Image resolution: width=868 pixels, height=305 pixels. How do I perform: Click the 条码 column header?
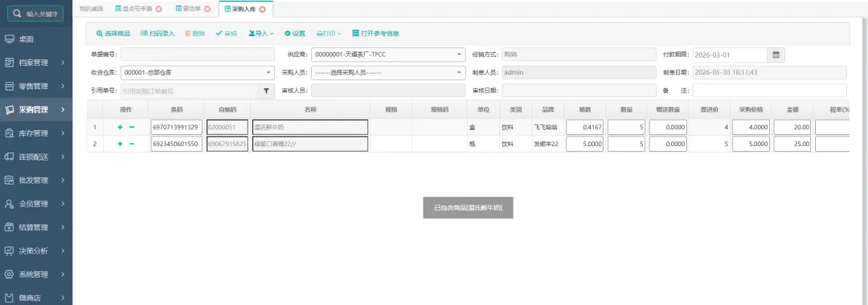[x=177, y=109]
